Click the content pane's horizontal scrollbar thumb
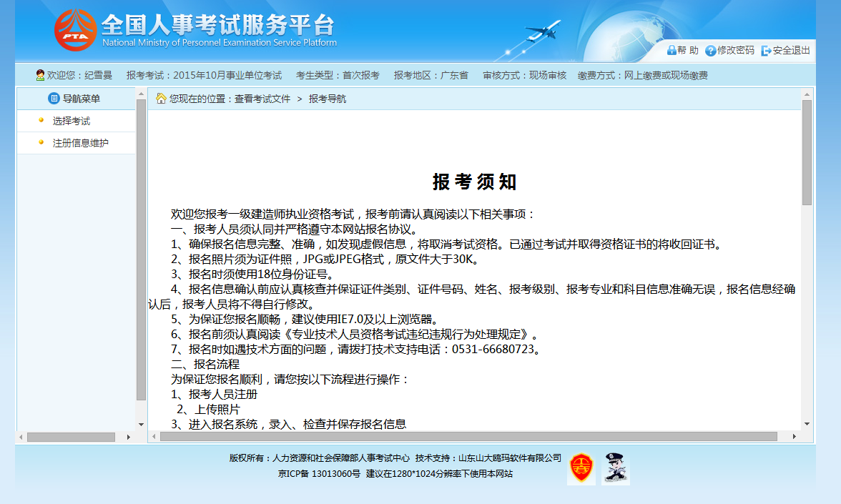 [469, 436]
